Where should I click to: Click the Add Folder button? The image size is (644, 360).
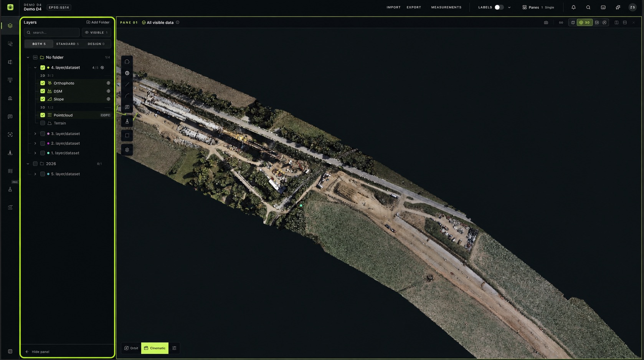point(98,22)
